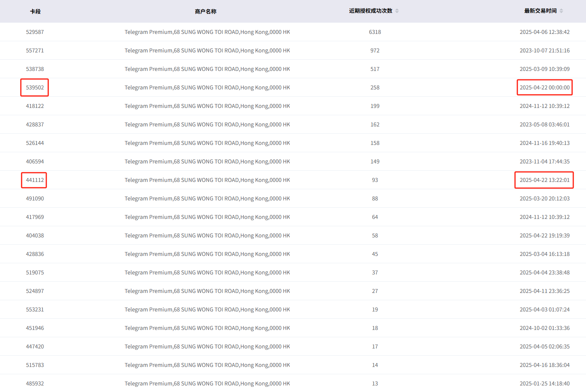Select card segment 441112
586x392 pixels.
[x=35, y=180]
